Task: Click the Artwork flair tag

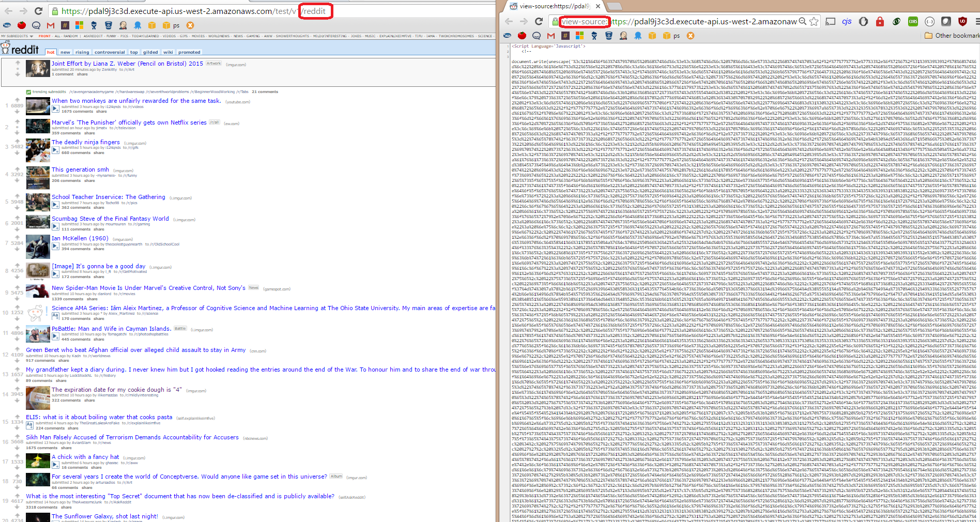Action: (x=214, y=64)
